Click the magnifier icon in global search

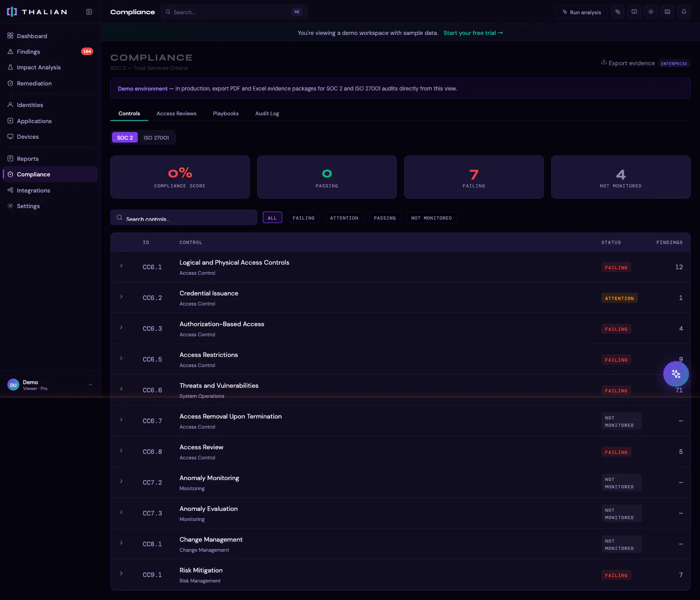click(x=168, y=12)
